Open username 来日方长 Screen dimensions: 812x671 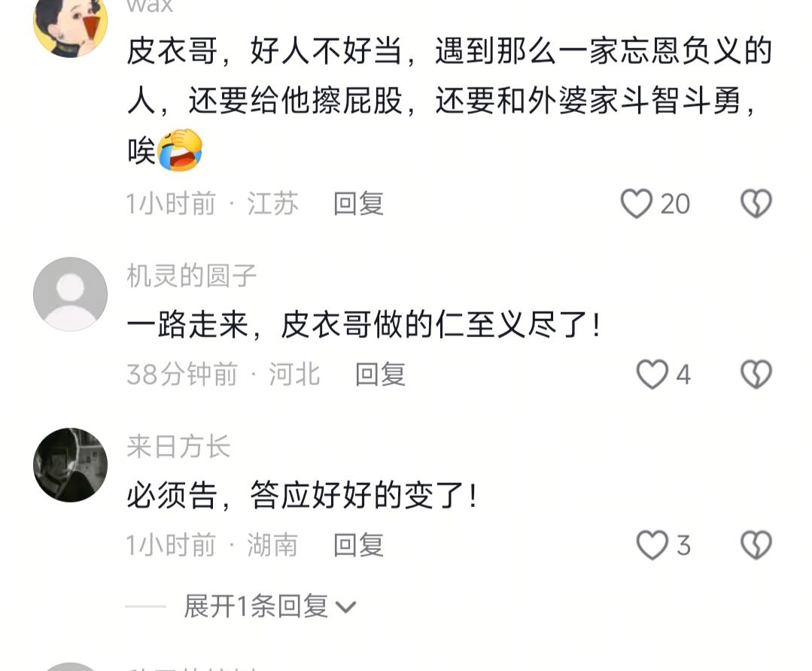click(x=178, y=446)
